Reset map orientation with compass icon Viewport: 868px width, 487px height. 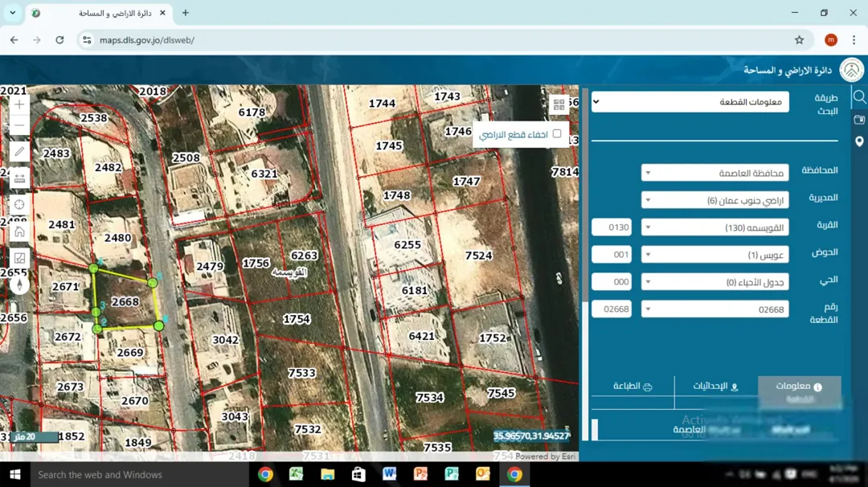click(19, 284)
